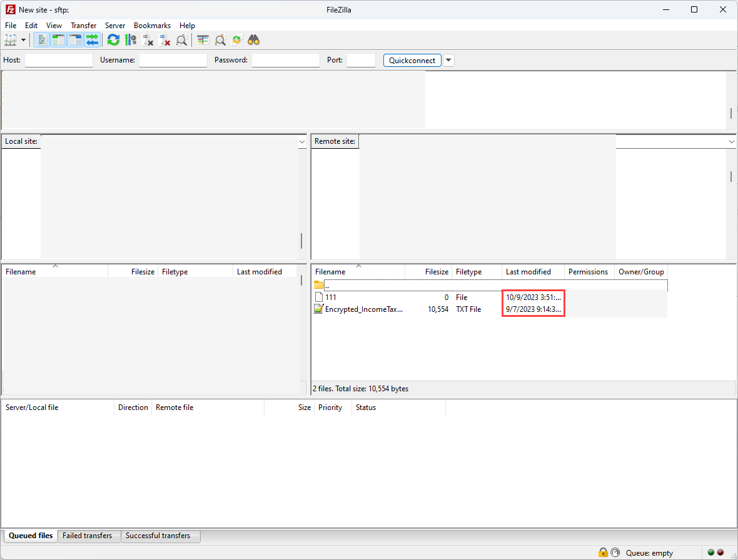This screenshot has width=738, height=560.
Task: Click the green activity indicator LED
Action: [x=710, y=552]
